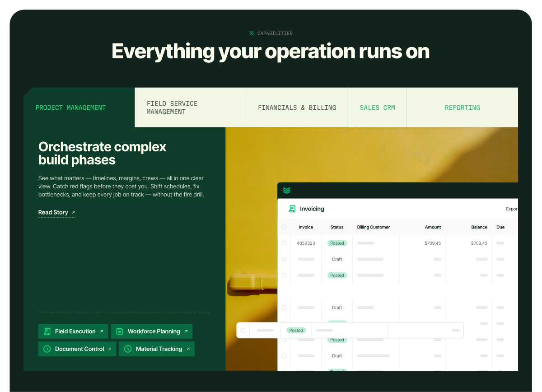The image size is (542, 392).
Task: Switch to Field Service Management tab
Action: click(190, 107)
